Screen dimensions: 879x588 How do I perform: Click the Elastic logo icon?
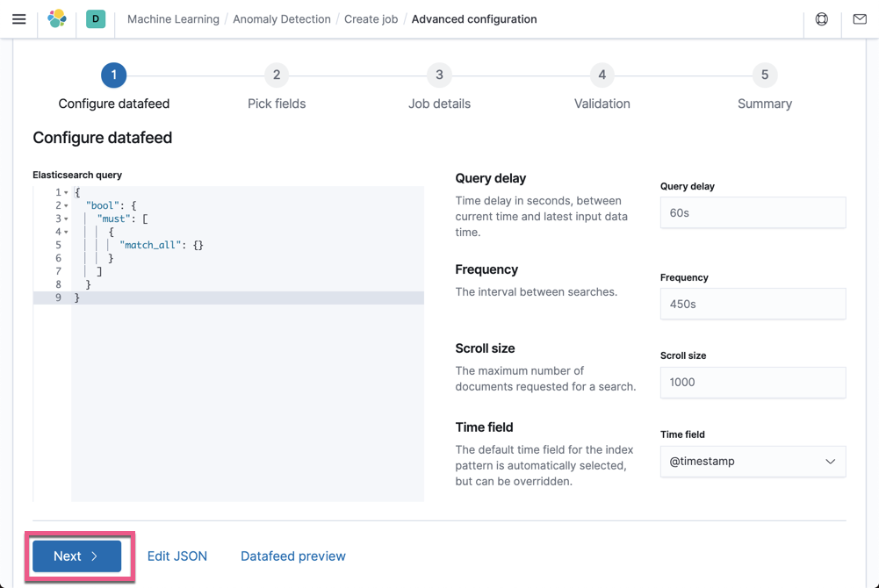(x=57, y=18)
